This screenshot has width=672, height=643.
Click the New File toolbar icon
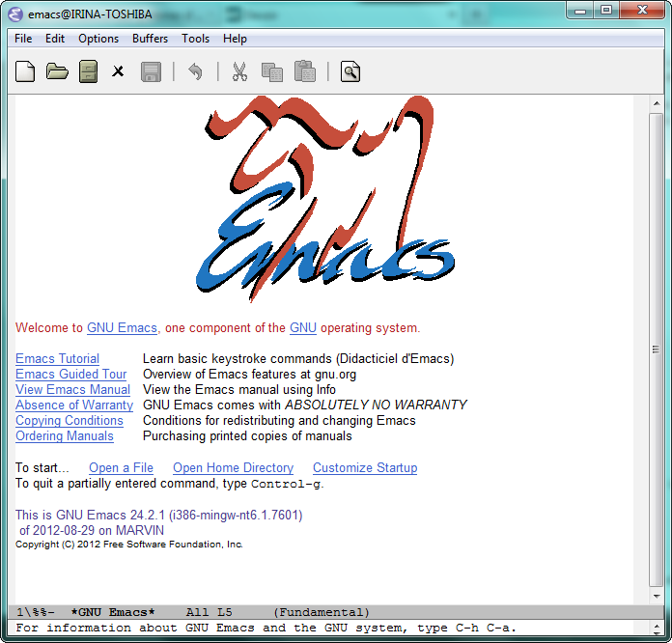(x=25, y=71)
